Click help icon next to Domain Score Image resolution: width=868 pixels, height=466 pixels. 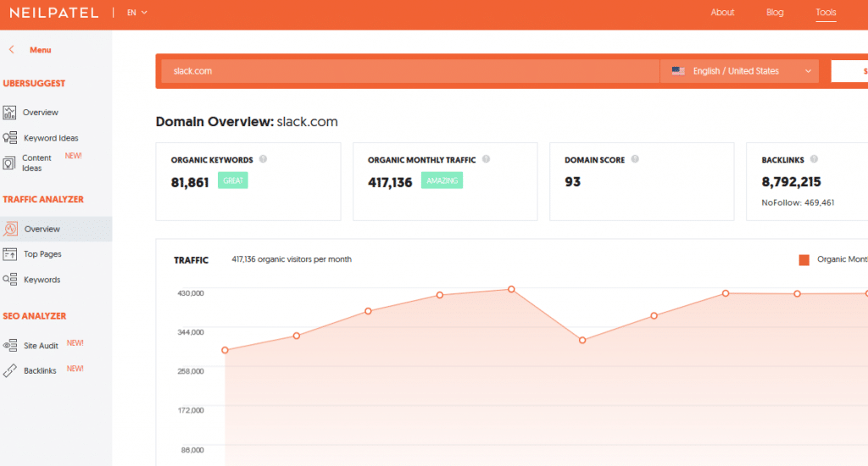pyautogui.click(x=635, y=159)
